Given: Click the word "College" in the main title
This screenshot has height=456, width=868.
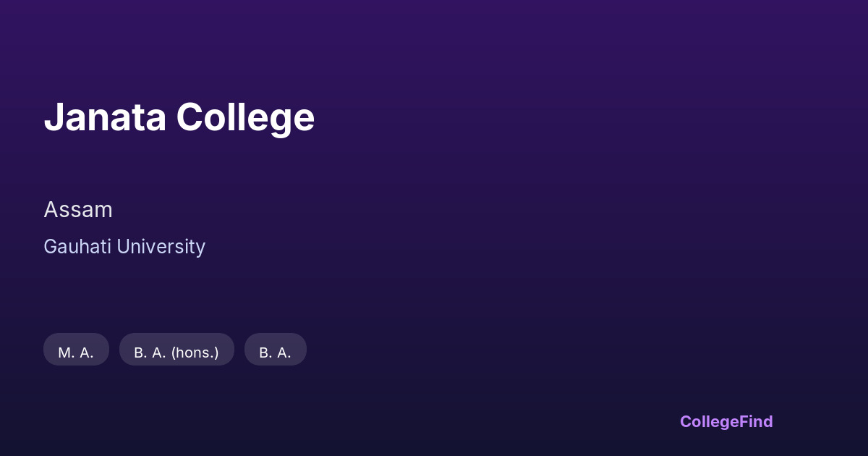Looking at the screenshot, I should [x=245, y=117].
